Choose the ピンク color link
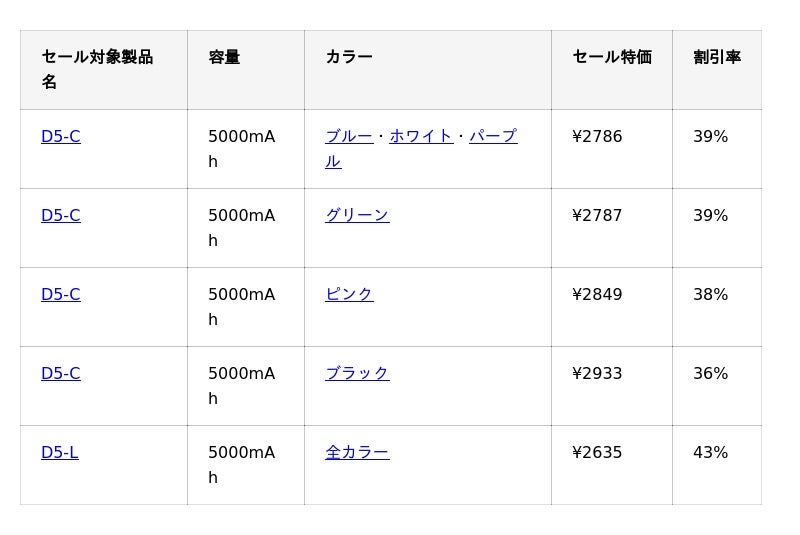This screenshot has height=535, width=800. coord(349,295)
